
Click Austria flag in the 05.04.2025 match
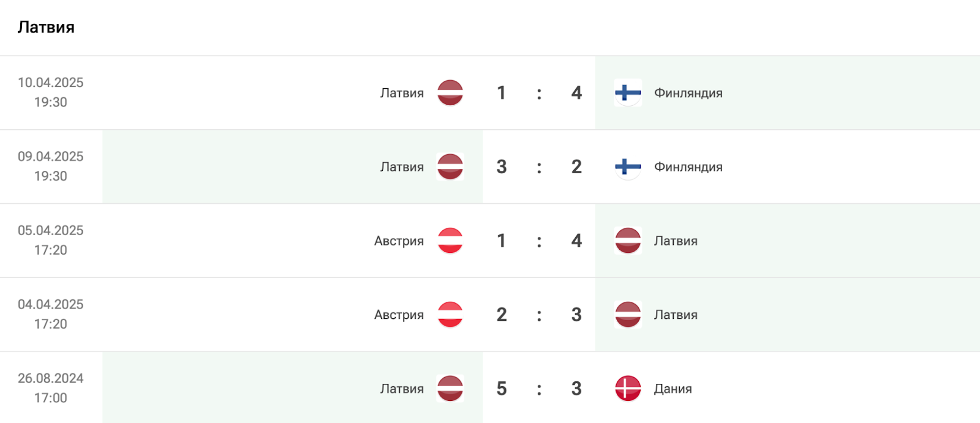tap(450, 241)
